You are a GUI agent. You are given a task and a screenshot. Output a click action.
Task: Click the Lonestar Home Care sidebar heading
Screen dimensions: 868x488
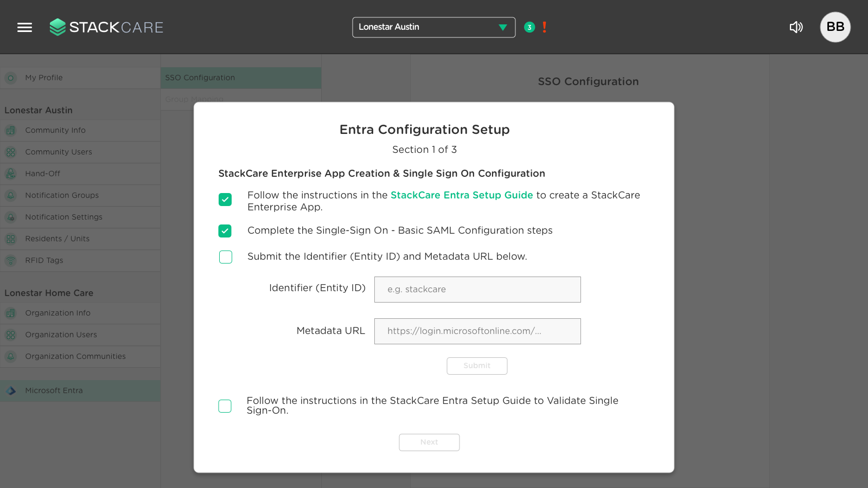[x=49, y=293]
